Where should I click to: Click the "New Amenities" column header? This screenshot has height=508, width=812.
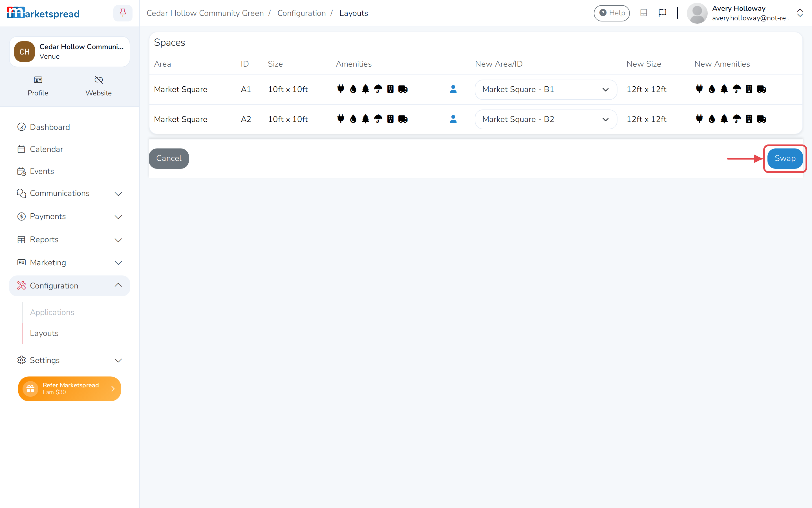click(722, 64)
